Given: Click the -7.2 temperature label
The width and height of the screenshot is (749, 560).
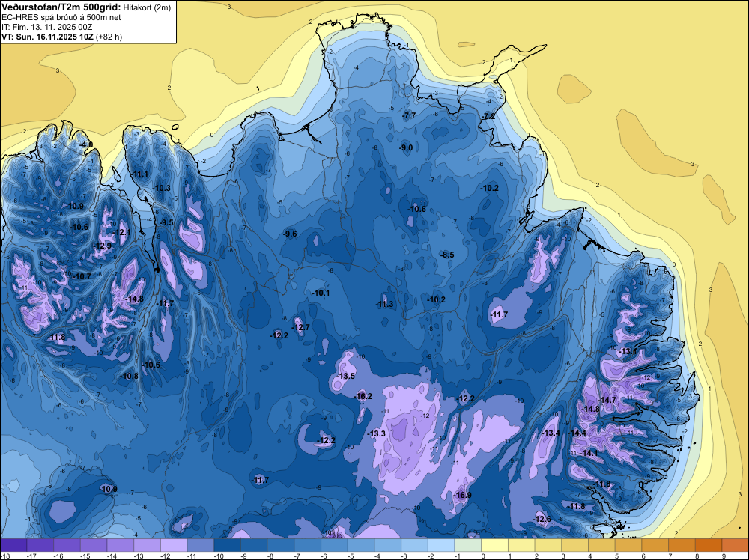Looking at the screenshot, I should (488, 117).
